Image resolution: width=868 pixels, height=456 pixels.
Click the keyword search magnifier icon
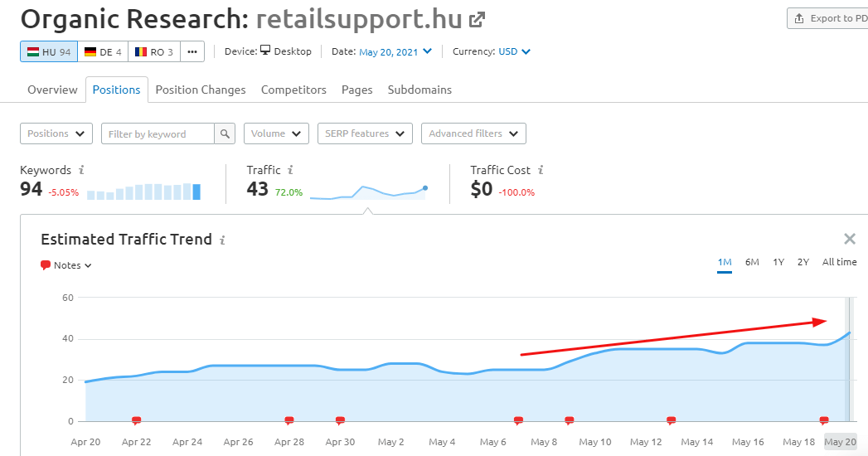pos(225,133)
